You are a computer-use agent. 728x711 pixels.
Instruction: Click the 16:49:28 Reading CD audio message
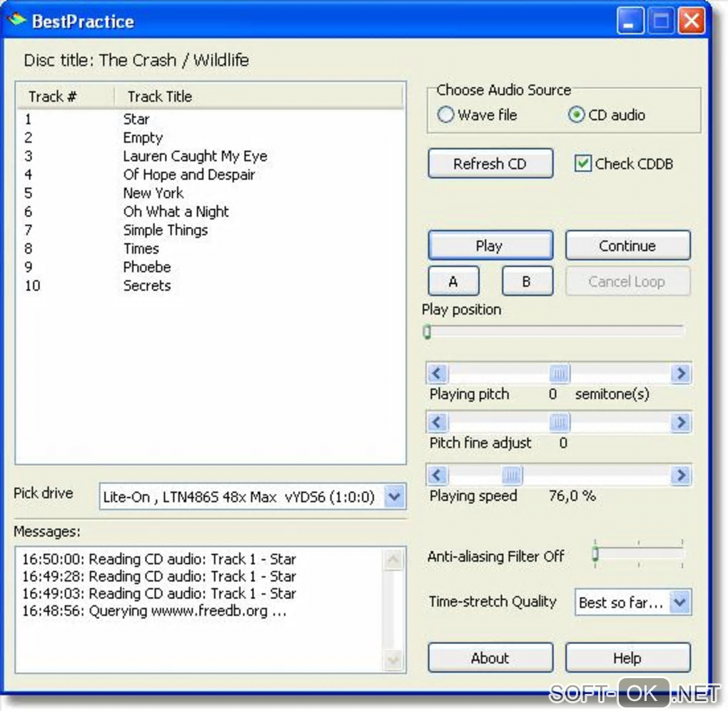click(x=159, y=576)
